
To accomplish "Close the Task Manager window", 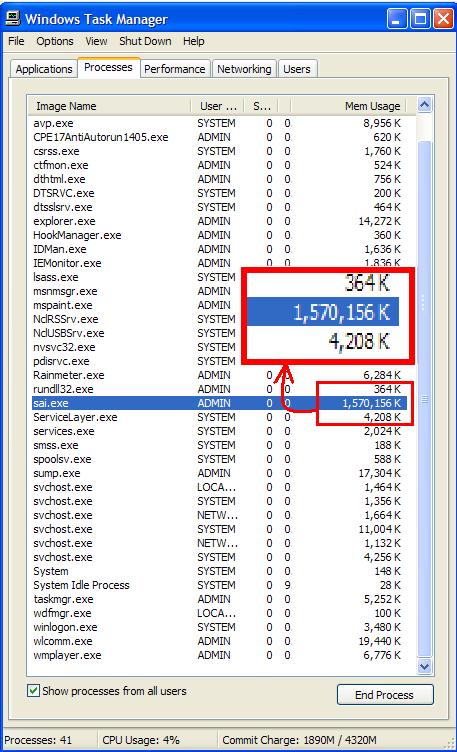I will click(x=444, y=19).
